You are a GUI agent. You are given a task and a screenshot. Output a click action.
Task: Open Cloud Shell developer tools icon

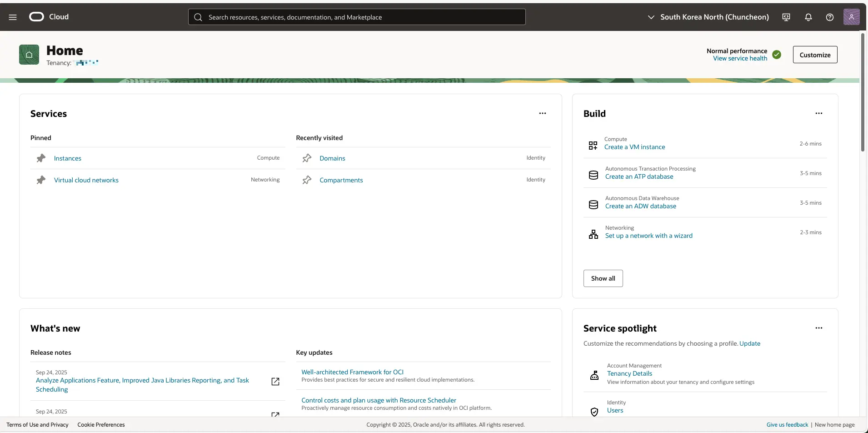[786, 17]
